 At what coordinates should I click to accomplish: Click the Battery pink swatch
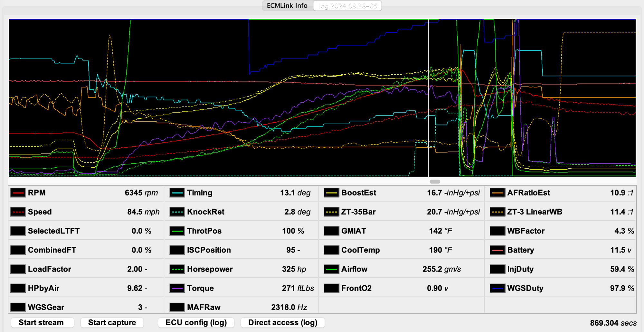click(497, 250)
